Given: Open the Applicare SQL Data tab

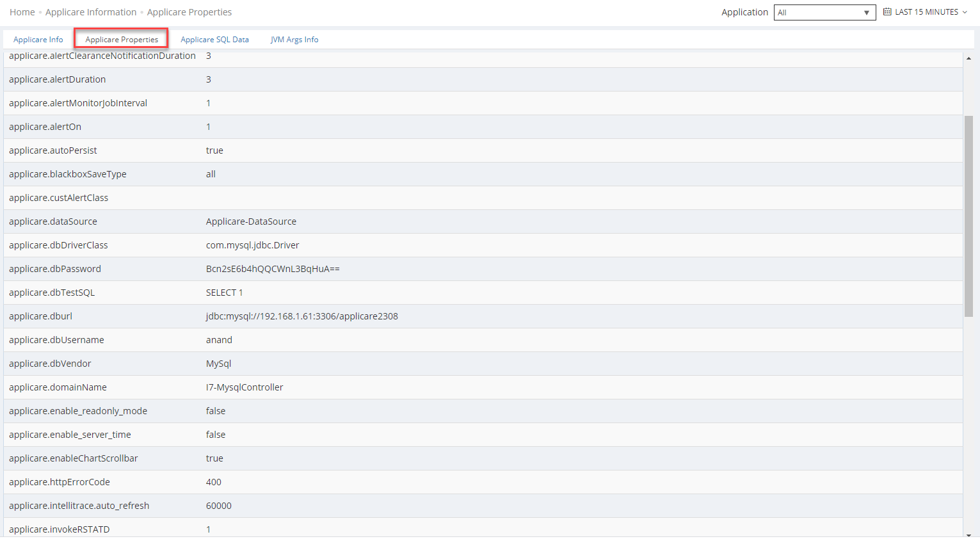Looking at the screenshot, I should pos(214,40).
